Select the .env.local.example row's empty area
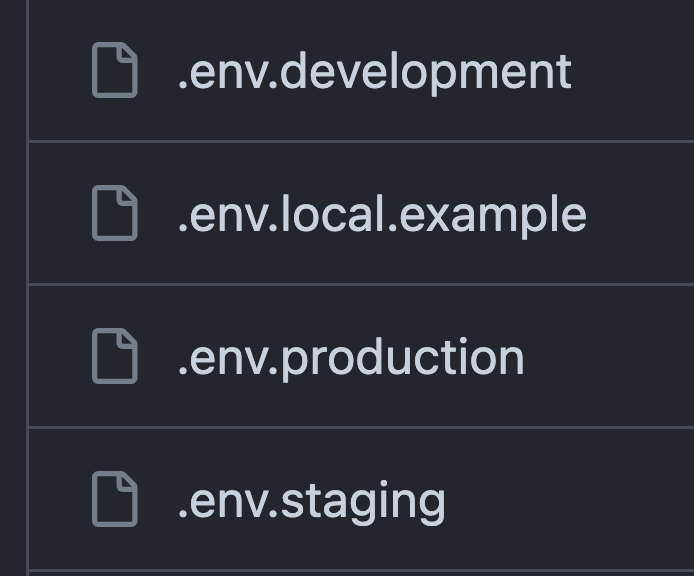 point(641,213)
